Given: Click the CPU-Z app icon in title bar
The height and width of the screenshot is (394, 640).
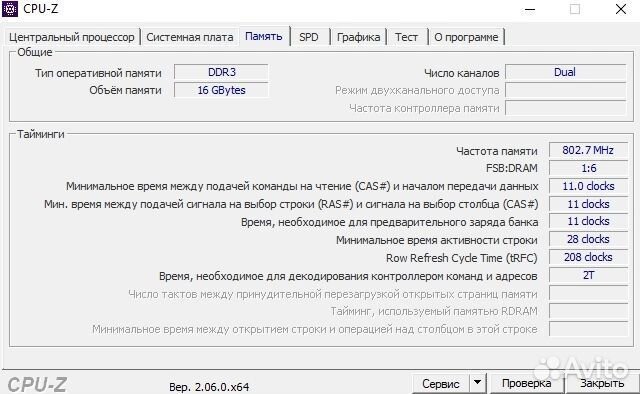Looking at the screenshot, I should click(10, 9).
